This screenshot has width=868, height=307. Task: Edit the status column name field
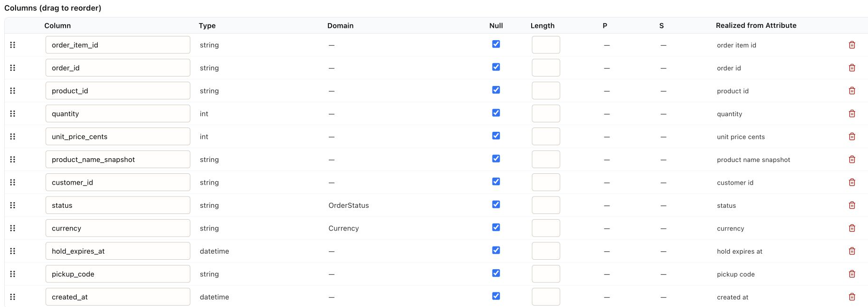tap(118, 205)
